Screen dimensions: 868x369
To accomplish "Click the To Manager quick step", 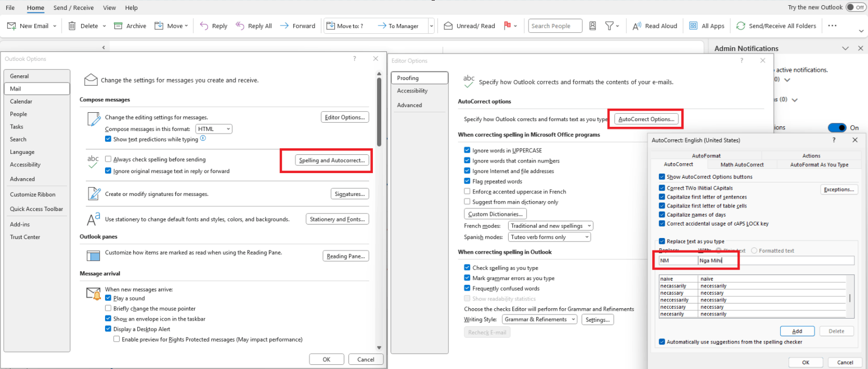I will 399,26.
